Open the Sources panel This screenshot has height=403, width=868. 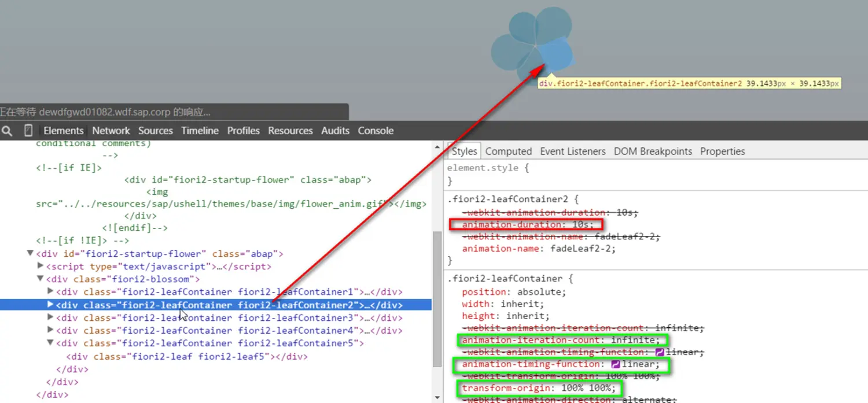156,131
